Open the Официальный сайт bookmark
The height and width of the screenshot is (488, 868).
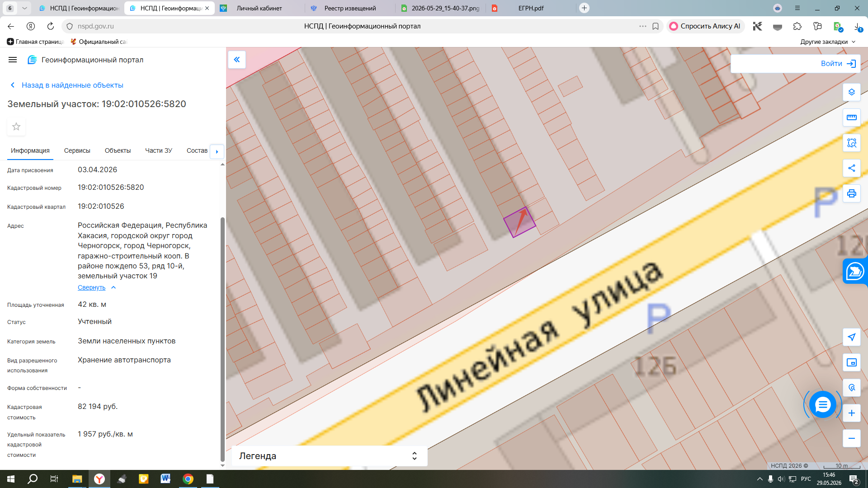click(99, 42)
